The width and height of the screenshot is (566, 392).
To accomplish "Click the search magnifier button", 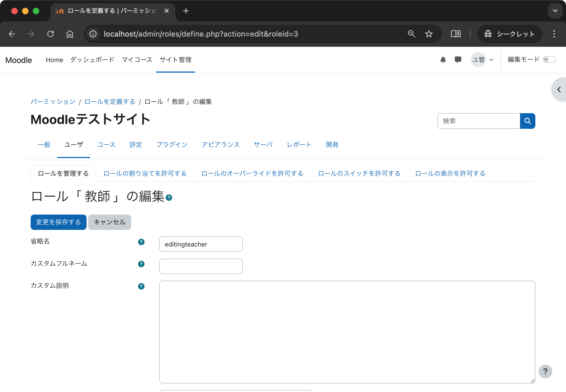I will click(527, 121).
